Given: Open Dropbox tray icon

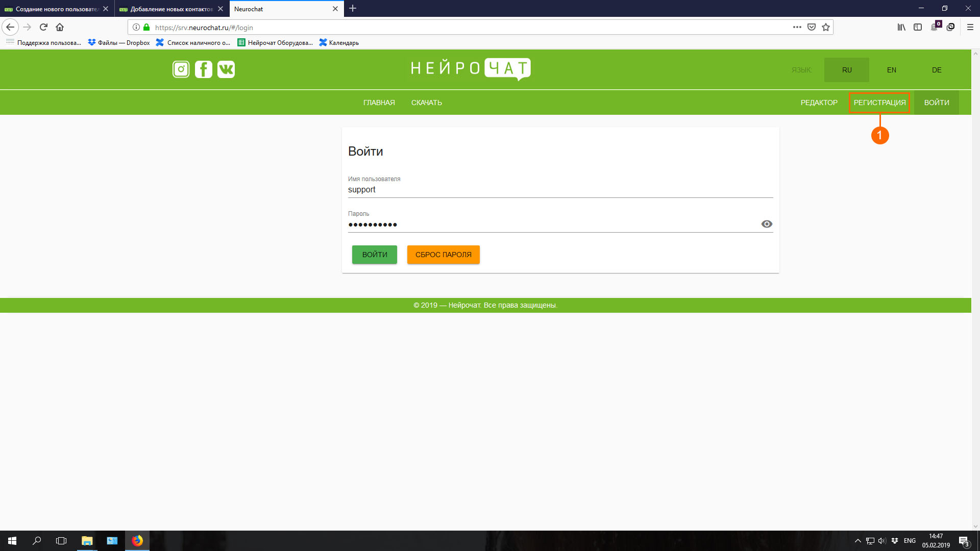Looking at the screenshot, I should click(x=895, y=541).
